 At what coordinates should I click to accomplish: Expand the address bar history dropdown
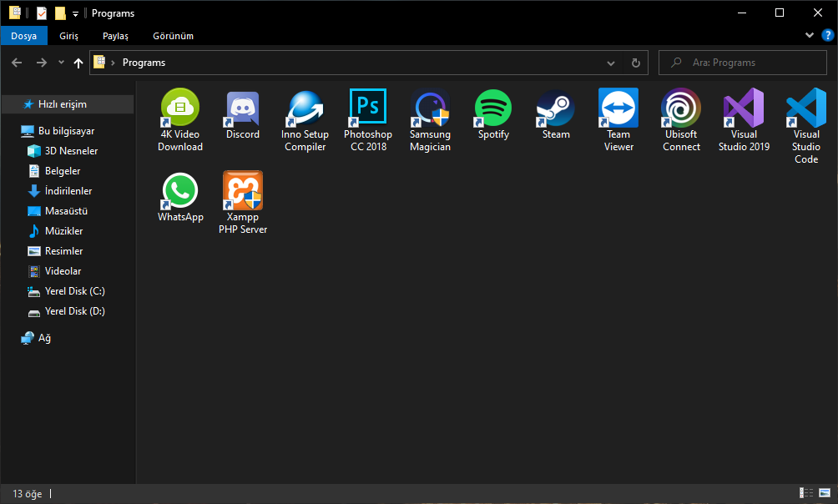click(x=610, y=63)
